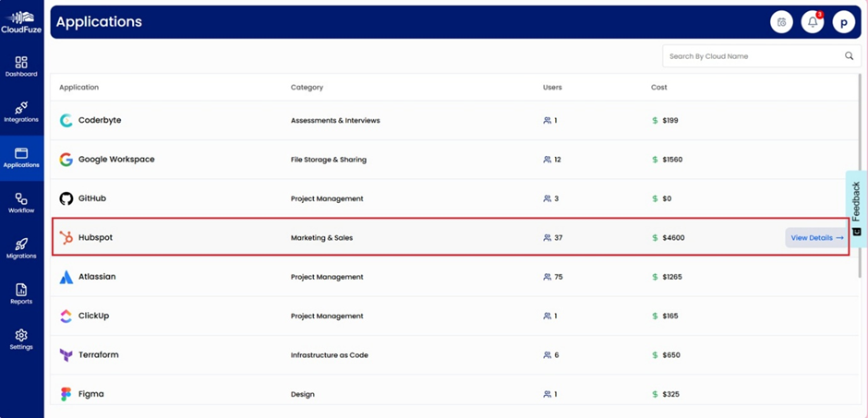Select the Atlassian application name

tap(97, 277)
